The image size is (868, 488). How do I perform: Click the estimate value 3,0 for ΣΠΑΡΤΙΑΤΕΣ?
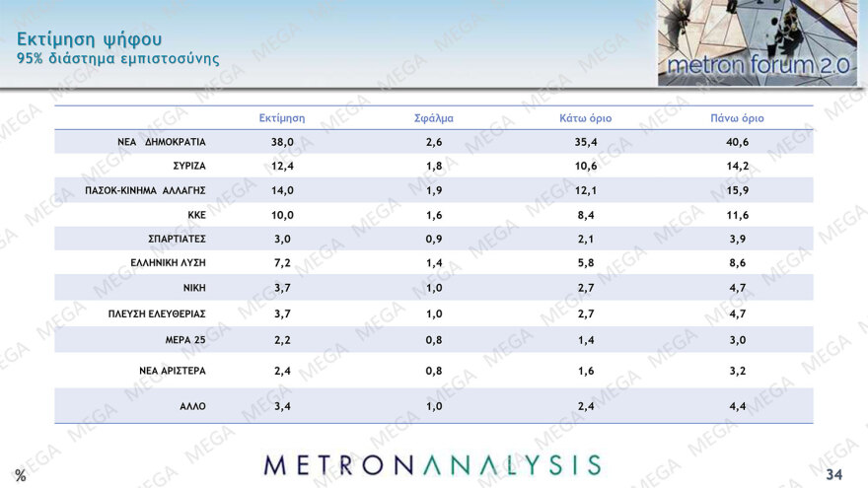click(282, 239)
